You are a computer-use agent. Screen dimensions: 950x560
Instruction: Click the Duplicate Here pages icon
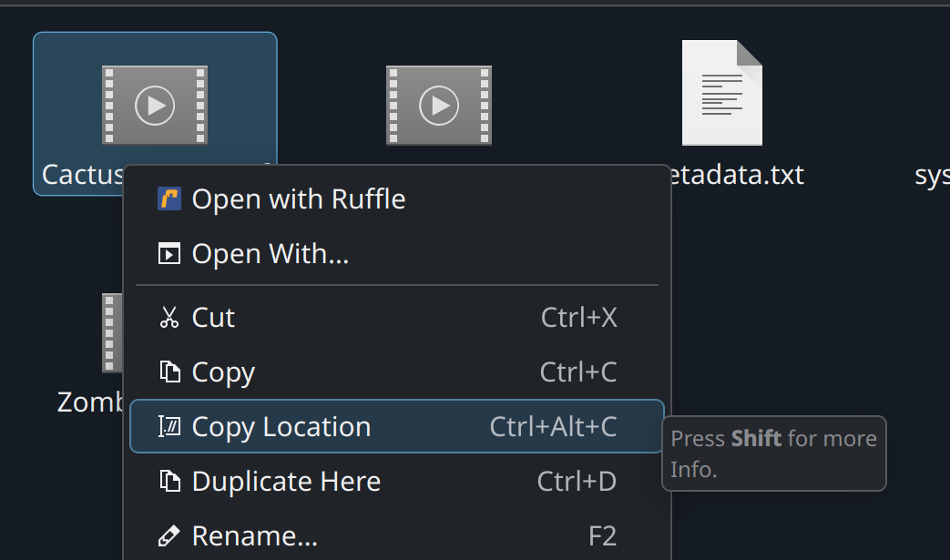(169, 481)
